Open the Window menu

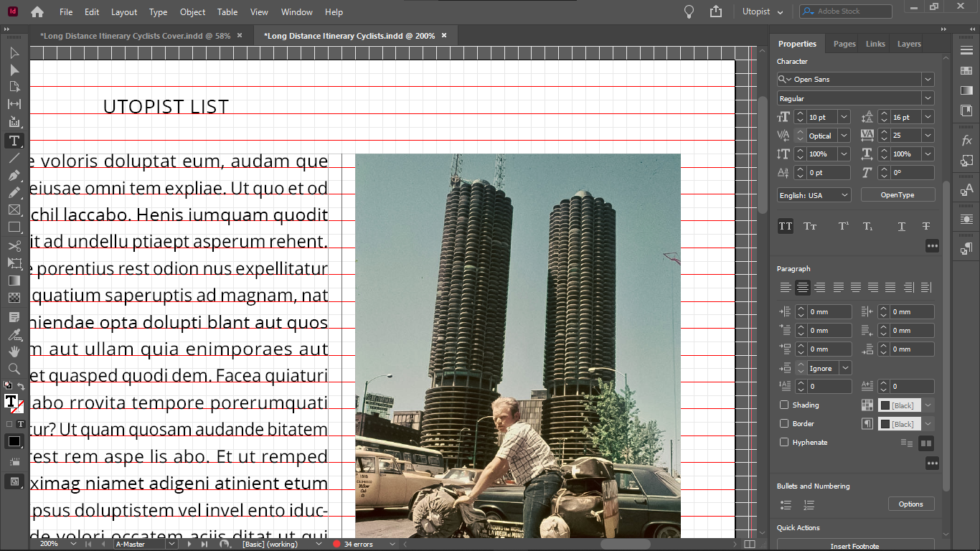296,12
